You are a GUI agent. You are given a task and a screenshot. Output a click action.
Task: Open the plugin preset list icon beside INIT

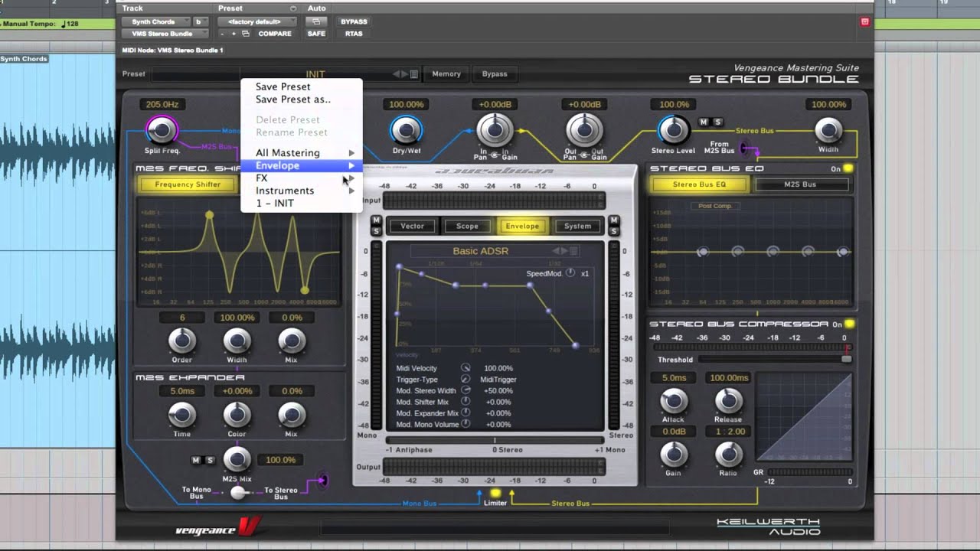point(414,74)
